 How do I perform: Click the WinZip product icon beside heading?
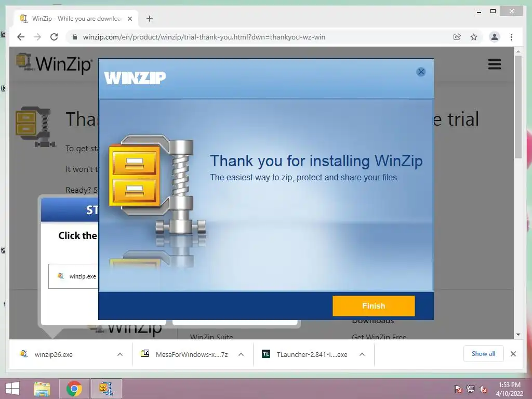[x=36, y=126]
